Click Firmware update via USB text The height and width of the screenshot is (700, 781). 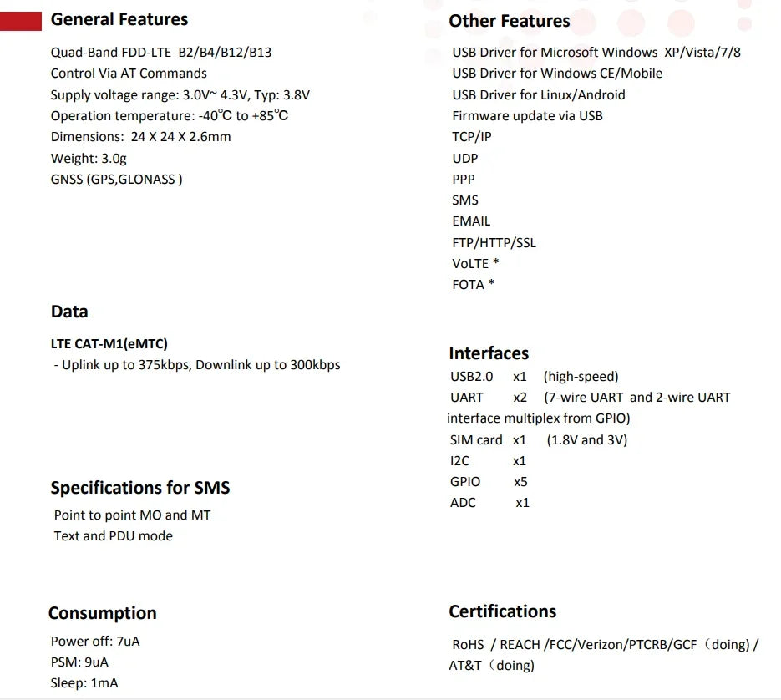(x=527, y=116)
